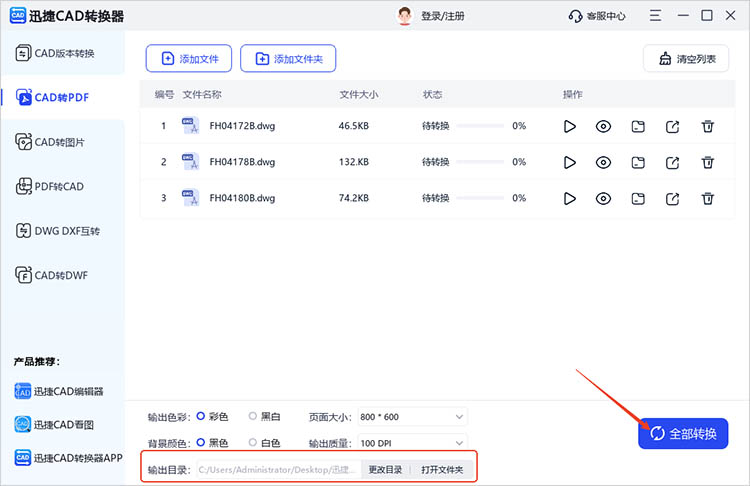
Task: Click file name FH04178B.dwg
Action: pos(242,162)
